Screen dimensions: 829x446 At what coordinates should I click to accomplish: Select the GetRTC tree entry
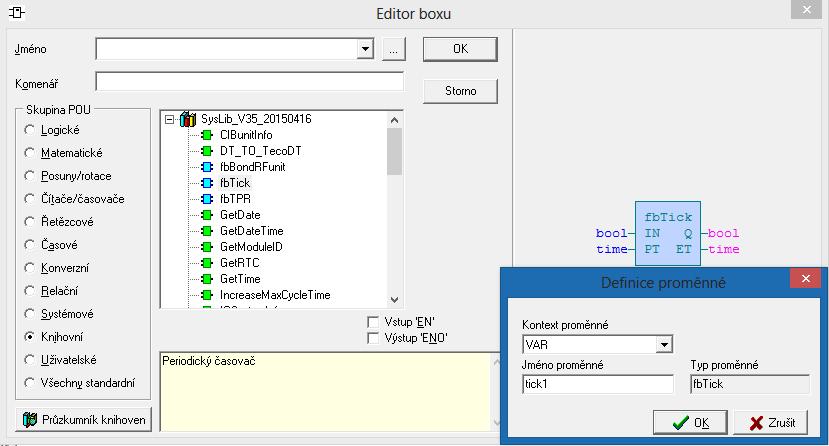click(x=240, y=263)
